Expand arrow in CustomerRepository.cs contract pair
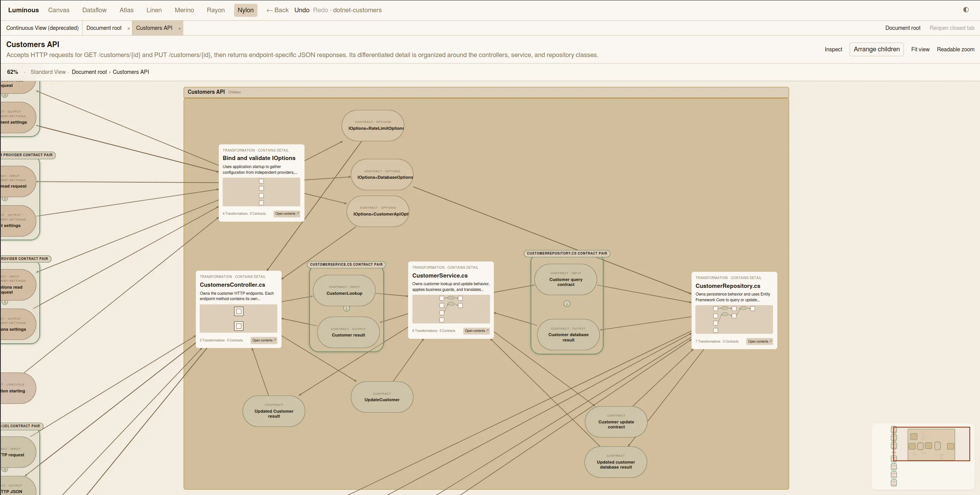The height and width of the screenshot is (495, 980). [x=567, y=304]
